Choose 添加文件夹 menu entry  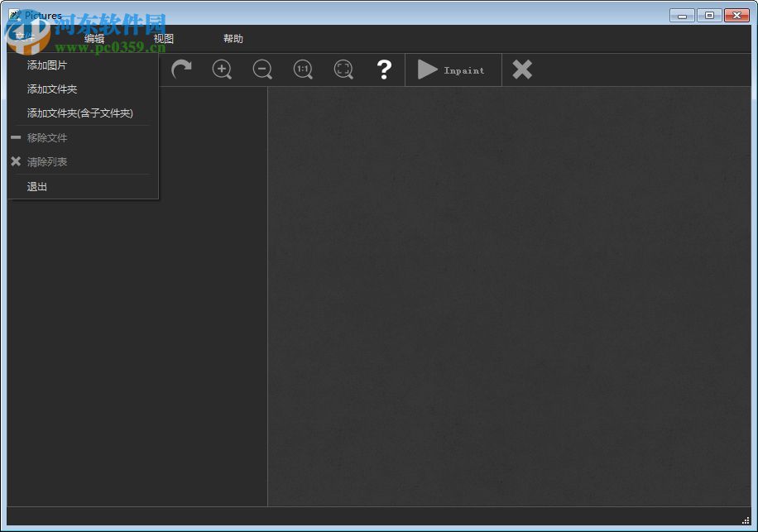tap(83, 89)
